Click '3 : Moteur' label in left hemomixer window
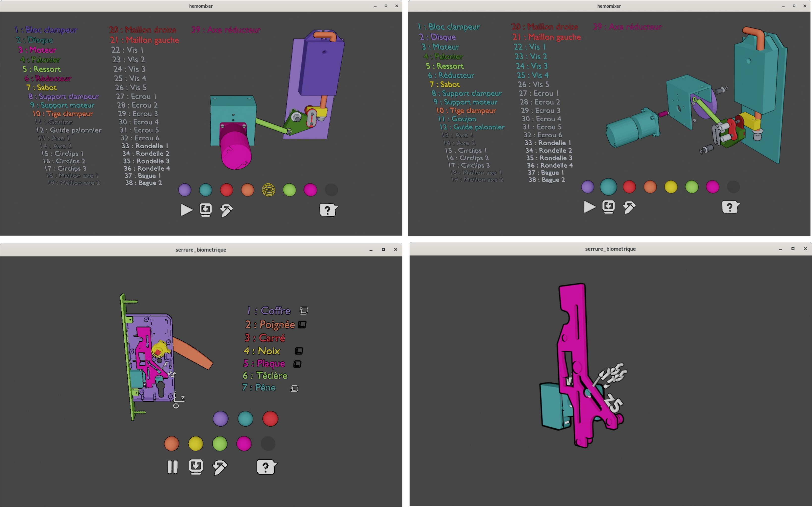The width and height of the screenshot is (812, 507). [37, 50]
